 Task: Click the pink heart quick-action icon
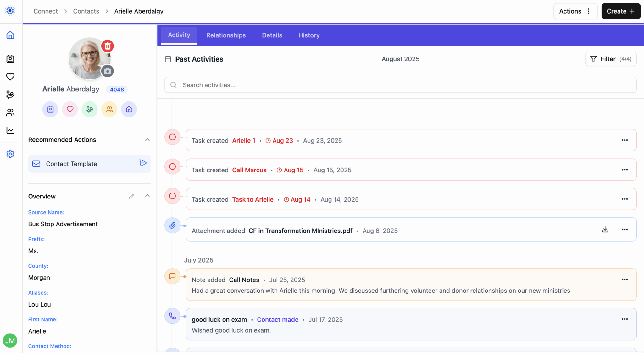[x=70, y=109]
